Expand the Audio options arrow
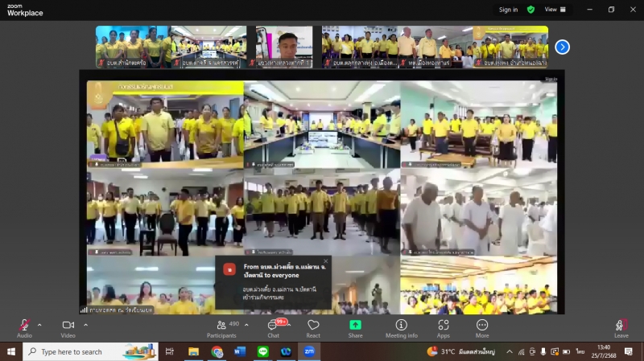 39,325
